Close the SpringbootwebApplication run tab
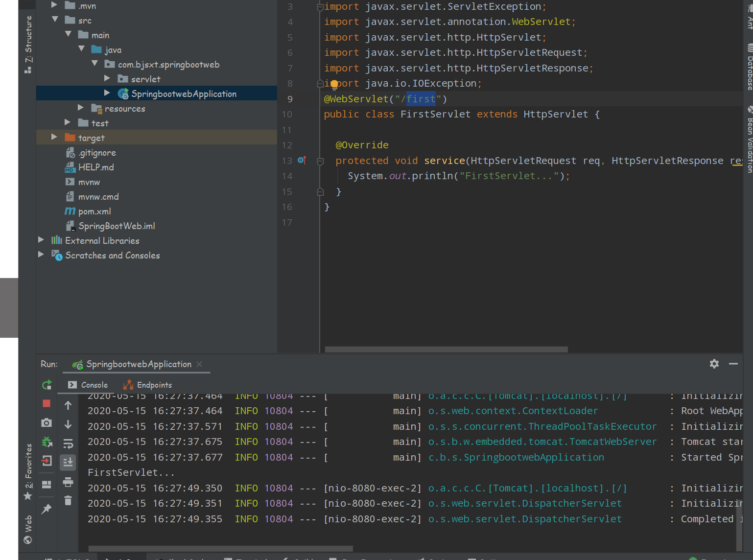The height and width of the screenshot is (560, 753). click(x=199, y=364)
